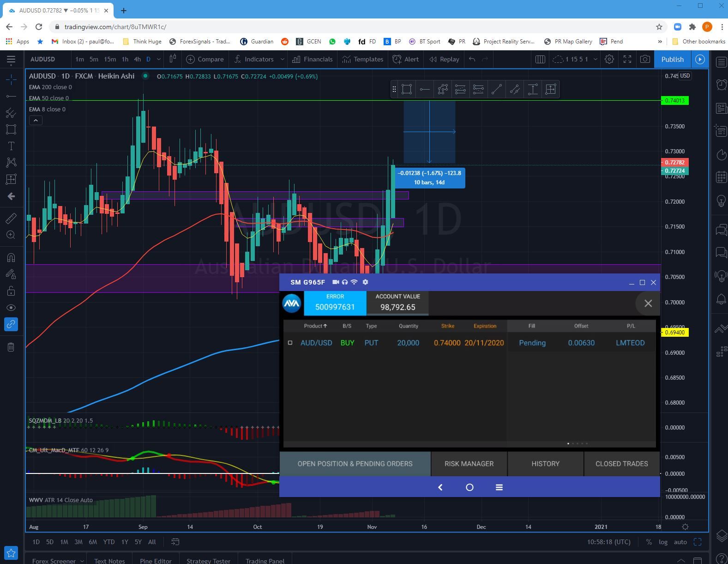Open the prediction and measurement tools
Screen dimensions: 728x564
click(11, 179)
